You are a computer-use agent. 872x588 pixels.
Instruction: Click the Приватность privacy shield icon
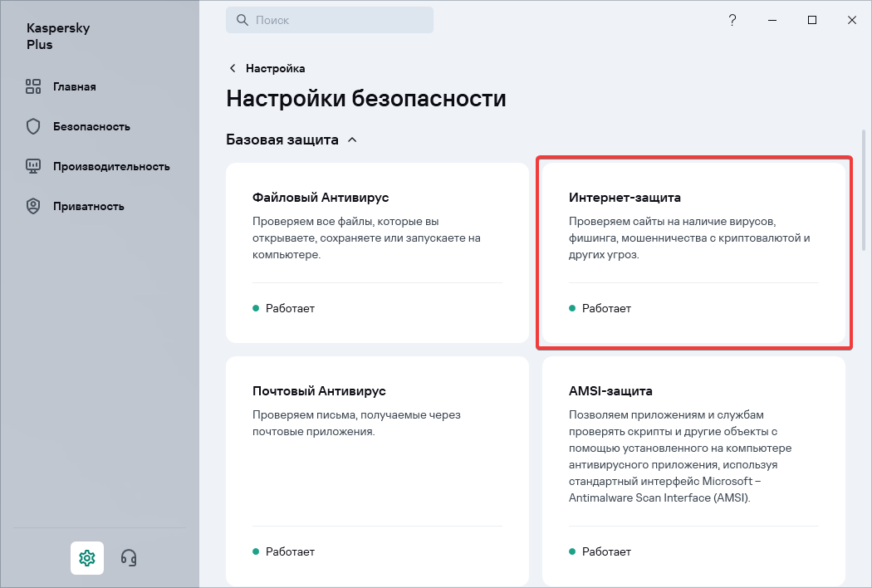pyautogui.click(x=33, y=206)
